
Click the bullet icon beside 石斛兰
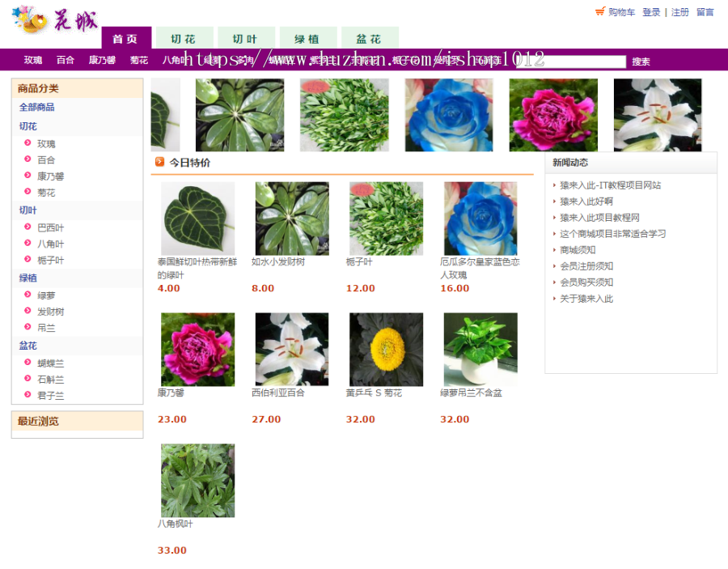[27, 380]
